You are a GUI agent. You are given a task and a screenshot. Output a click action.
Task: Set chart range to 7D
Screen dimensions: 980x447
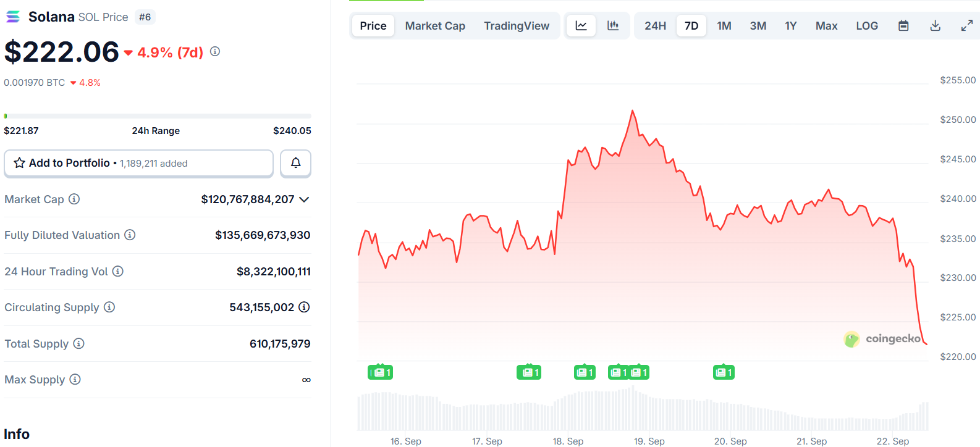(691, 25)
